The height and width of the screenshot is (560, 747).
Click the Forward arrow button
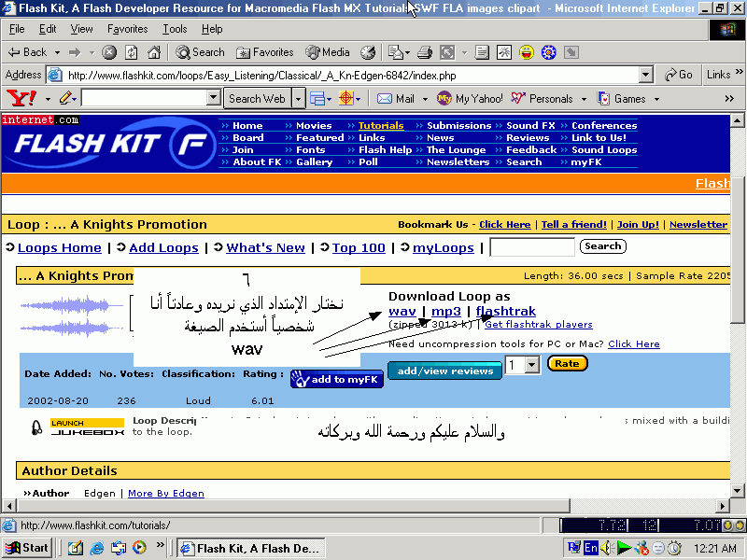tap(75, 52)
